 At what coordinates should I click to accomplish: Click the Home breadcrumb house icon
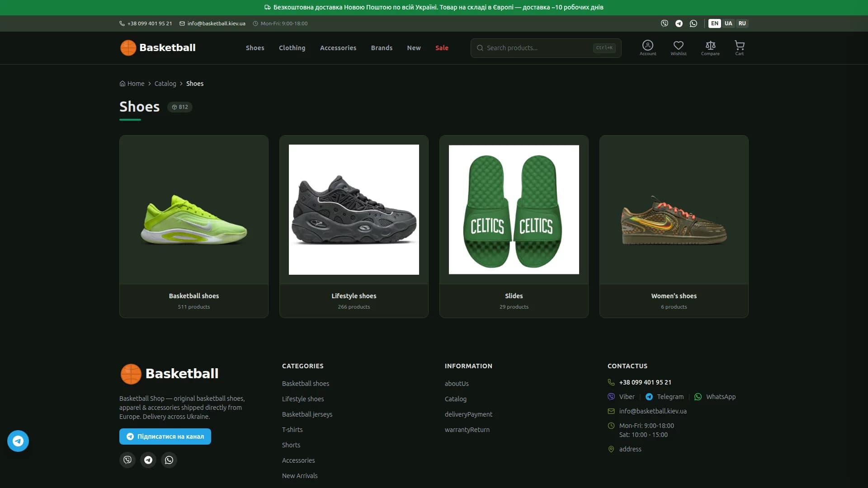click(x=122, y=84)
